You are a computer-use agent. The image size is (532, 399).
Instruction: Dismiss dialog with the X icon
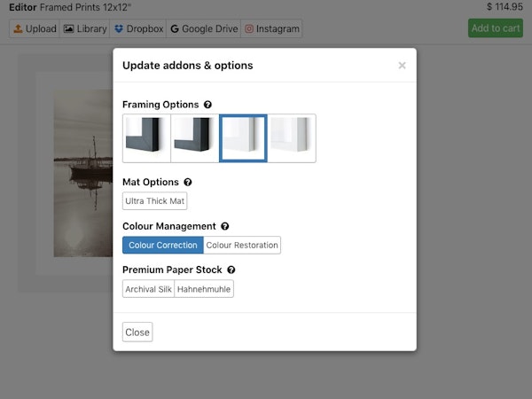pos(402,66)
